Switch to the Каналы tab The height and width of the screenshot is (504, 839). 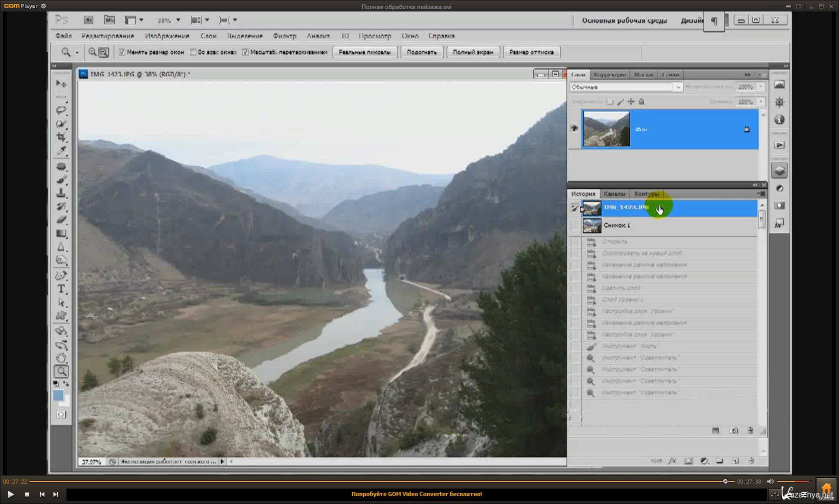coord(614,194)
